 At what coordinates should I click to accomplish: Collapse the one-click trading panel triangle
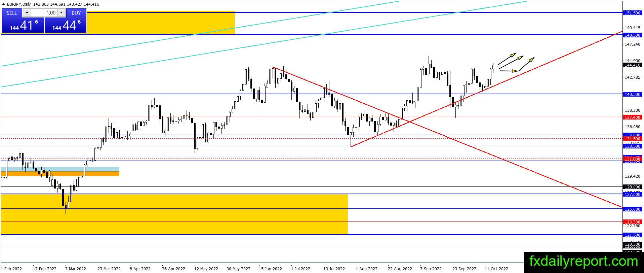[x=4, y=5]
